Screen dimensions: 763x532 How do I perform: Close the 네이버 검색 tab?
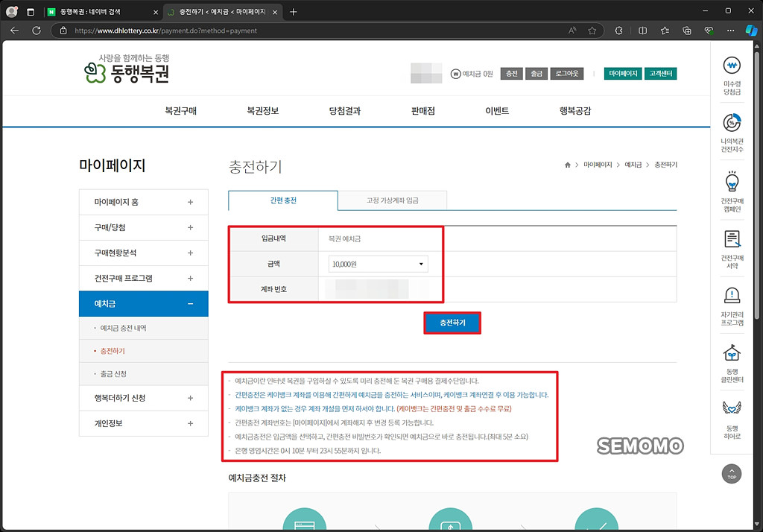[x=156, y=12]
